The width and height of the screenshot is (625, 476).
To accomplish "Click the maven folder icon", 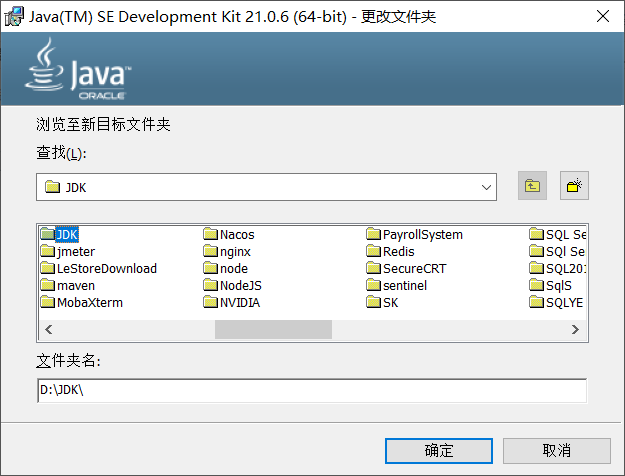I will click(x=47, y=286).
